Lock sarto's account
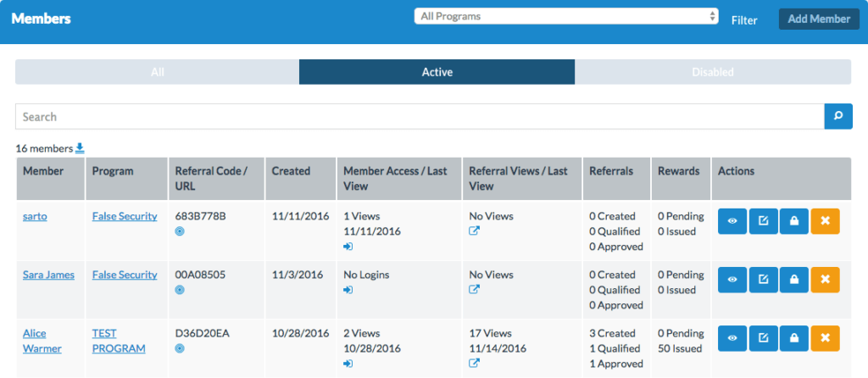Viewport: 868px width, 378px height. click(x=794, y=221)
